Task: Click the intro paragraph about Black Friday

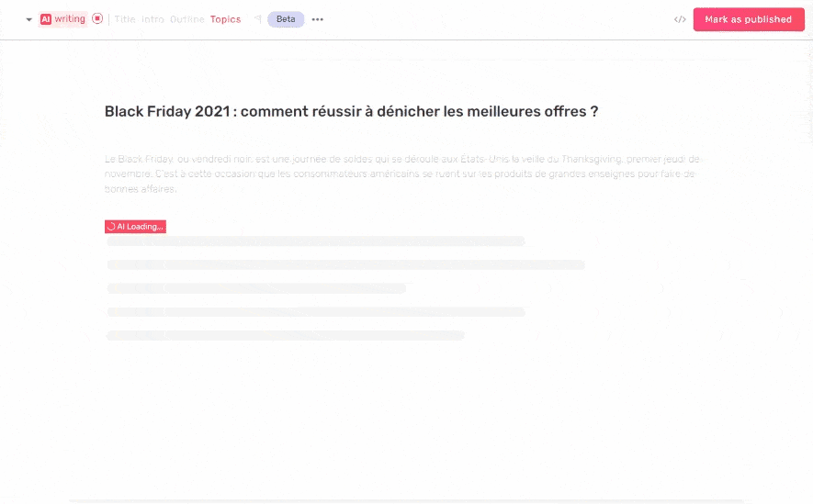Action: 402,174
